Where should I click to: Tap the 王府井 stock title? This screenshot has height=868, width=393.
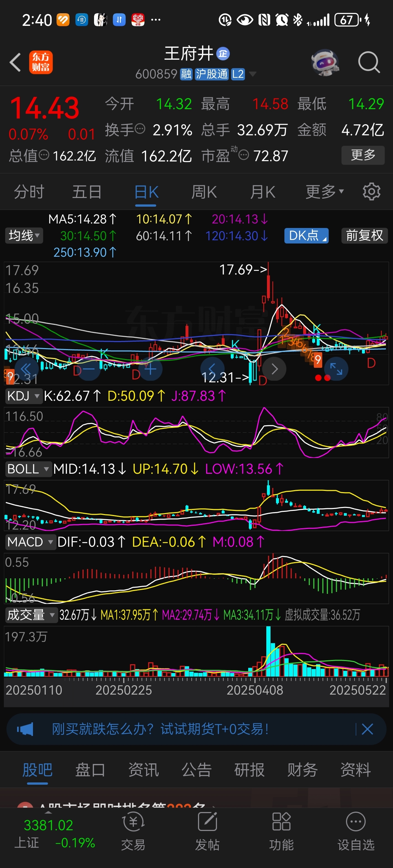coord(189,54)
